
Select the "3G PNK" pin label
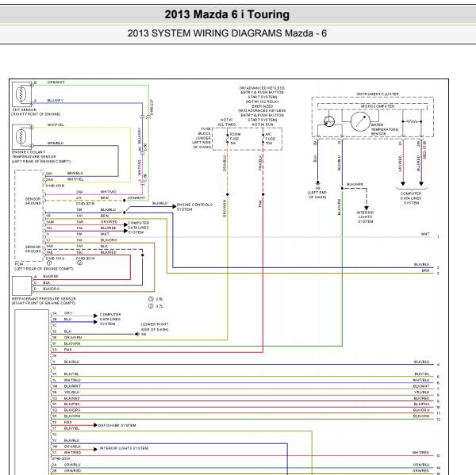[62, 350]
